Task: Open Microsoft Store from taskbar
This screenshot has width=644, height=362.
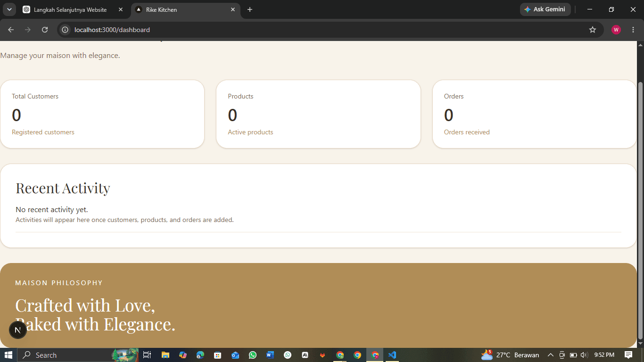Action: pos(218,355)
